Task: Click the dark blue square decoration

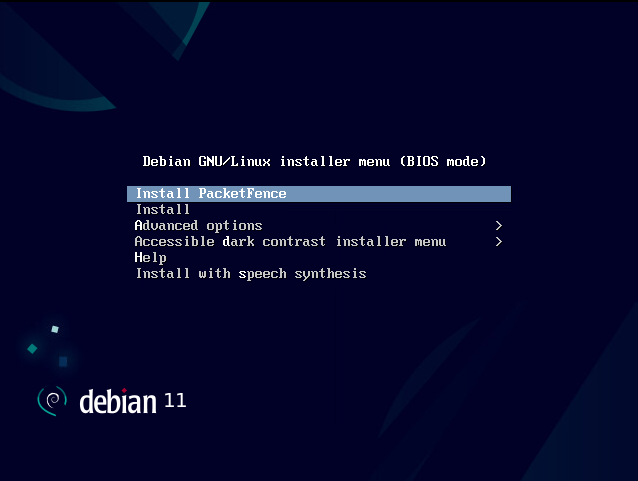Action: coord(63,361)
